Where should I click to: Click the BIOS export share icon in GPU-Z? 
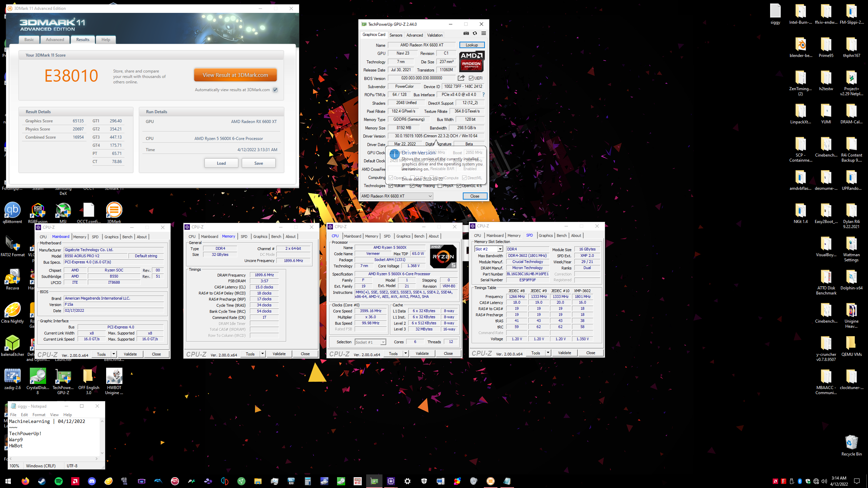461,78
